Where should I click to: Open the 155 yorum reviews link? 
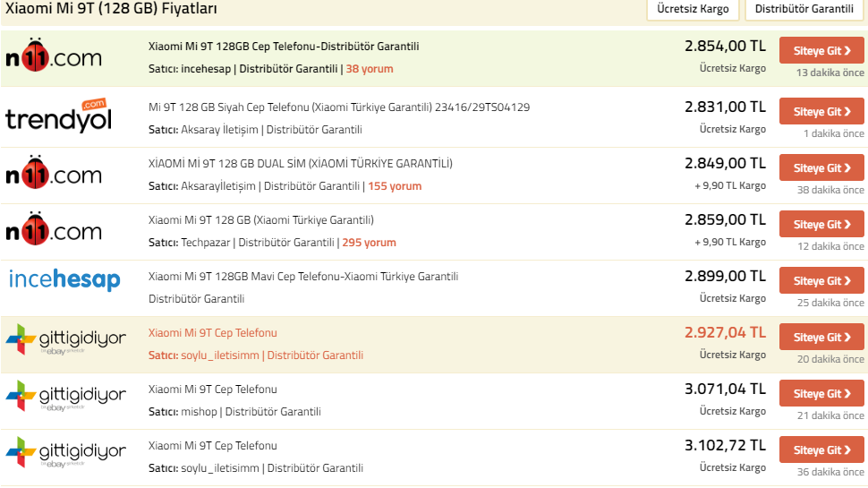[395, 186]
